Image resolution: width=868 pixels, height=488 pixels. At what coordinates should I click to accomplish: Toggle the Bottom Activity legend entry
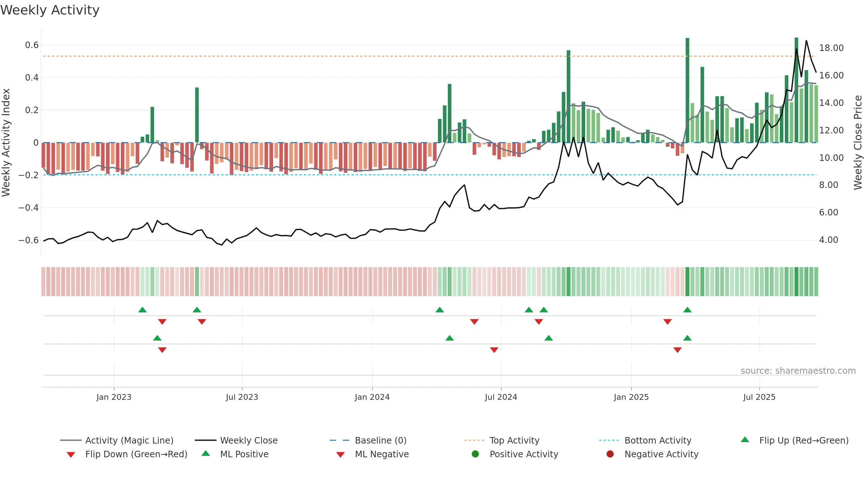click(x=645, y=440)
